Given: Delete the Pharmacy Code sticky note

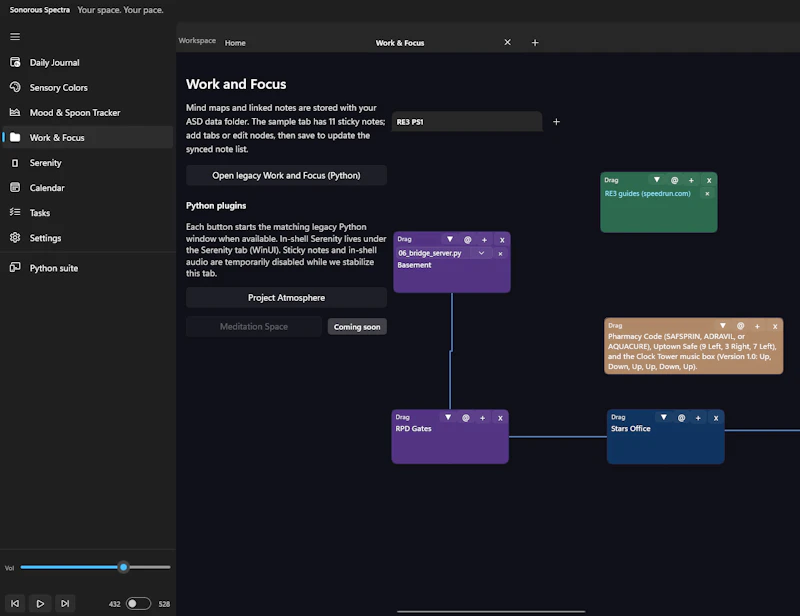Looking at the screenshot, I should 774,326.
